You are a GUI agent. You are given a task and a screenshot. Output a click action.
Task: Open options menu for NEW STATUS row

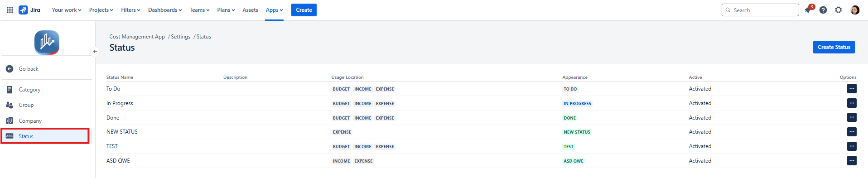point(852,132)
